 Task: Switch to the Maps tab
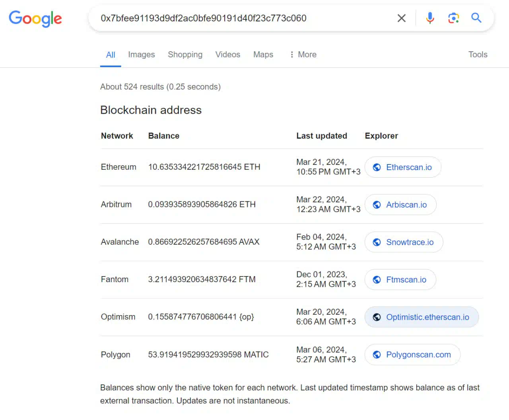[263, 54]
